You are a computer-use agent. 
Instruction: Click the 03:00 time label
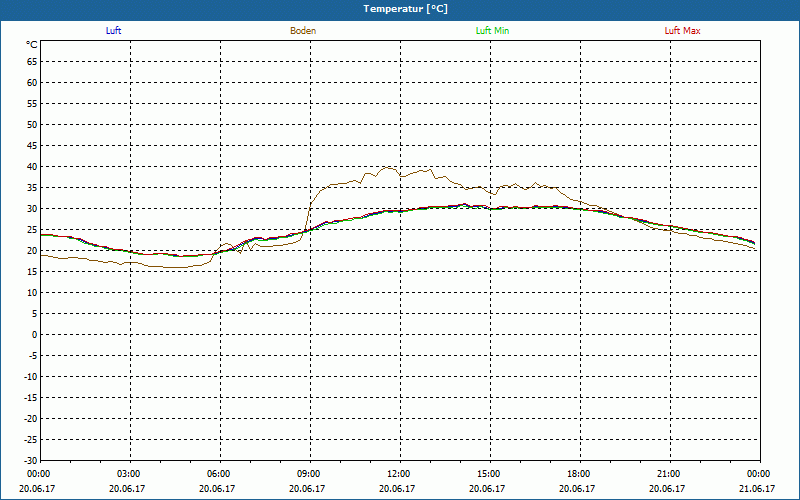click(x=129, y=474)
